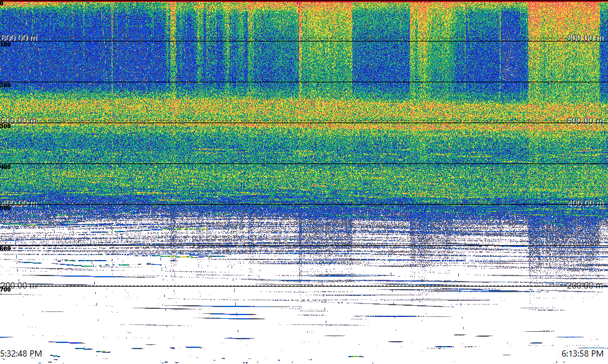Select the bold 600 depth grid label
The height and width of the screenshot is (364, 608).
[x=6, y=248]
